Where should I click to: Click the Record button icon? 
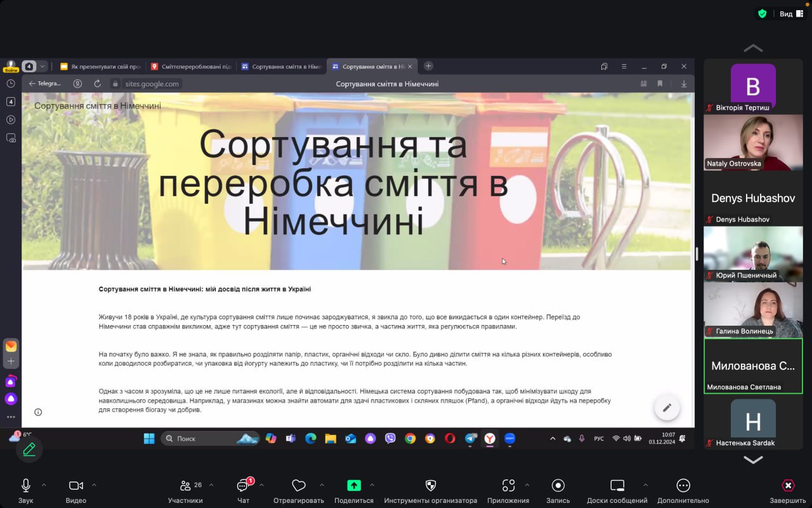(x=558, y=486)
